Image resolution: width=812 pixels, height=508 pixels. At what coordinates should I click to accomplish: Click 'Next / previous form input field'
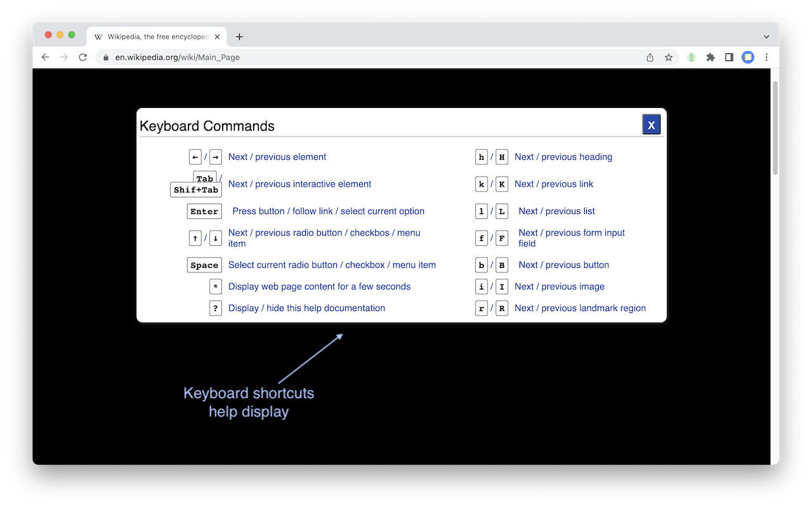[572, 238]
